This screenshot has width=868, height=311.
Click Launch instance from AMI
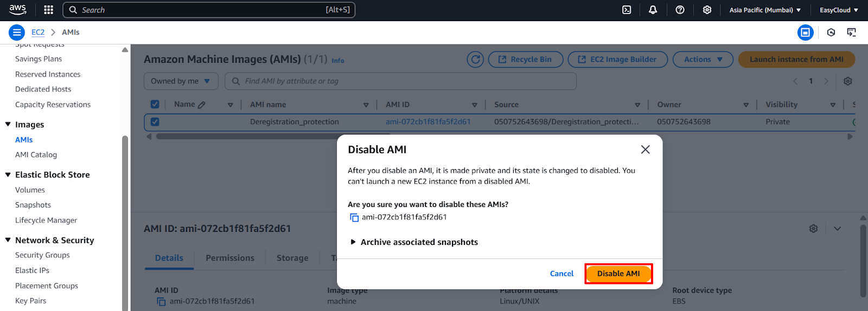[796, 60]
